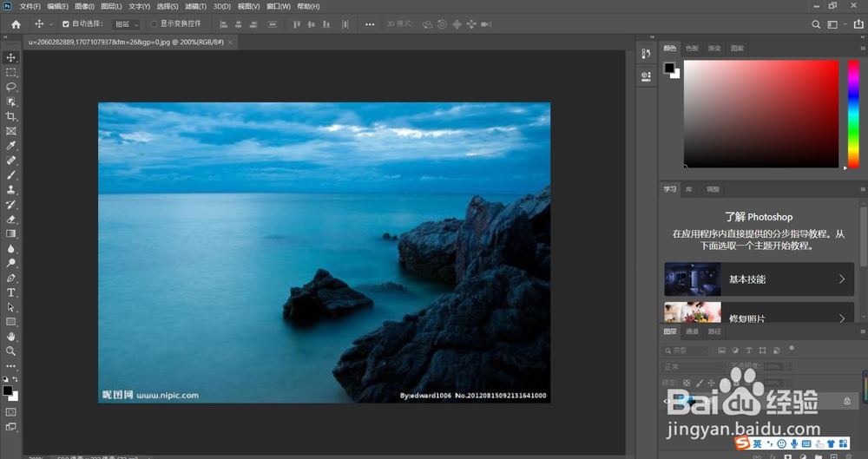Open the 图层 auto-select target dropdown
The height and width of the screenshot is (459, 868).
[x=127, y=24]
